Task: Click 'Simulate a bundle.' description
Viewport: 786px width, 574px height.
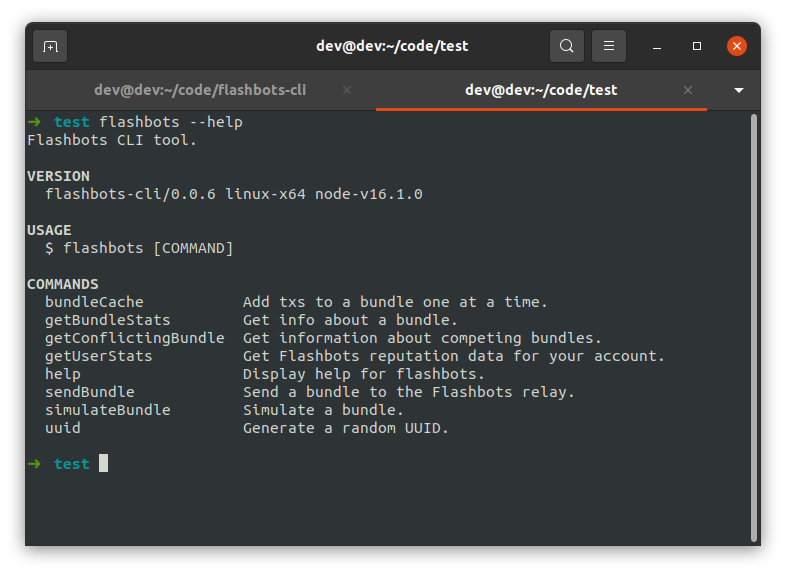Action: tap(323, 410)
